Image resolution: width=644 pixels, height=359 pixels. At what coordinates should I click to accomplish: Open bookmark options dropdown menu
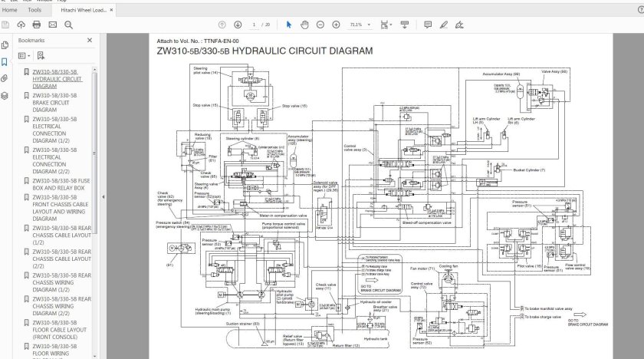point(25,55)
